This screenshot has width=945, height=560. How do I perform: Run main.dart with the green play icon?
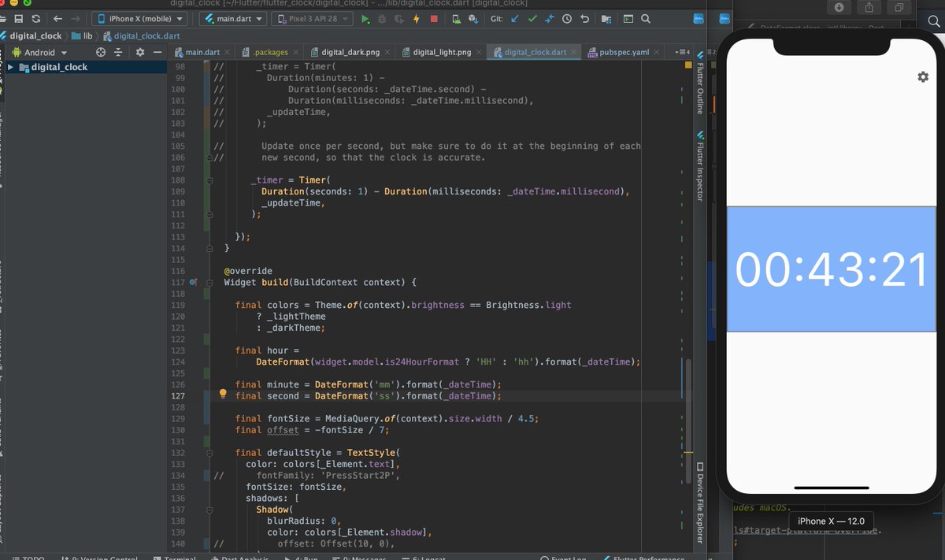365,18
